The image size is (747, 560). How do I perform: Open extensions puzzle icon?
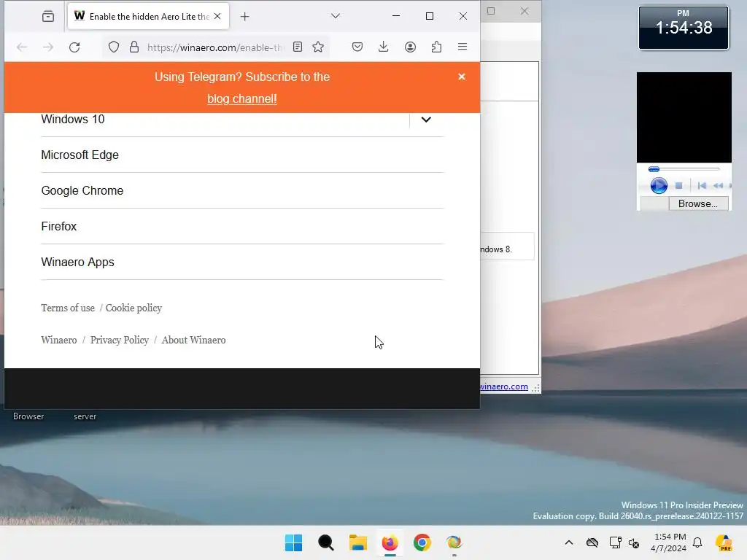pos(436,47)
